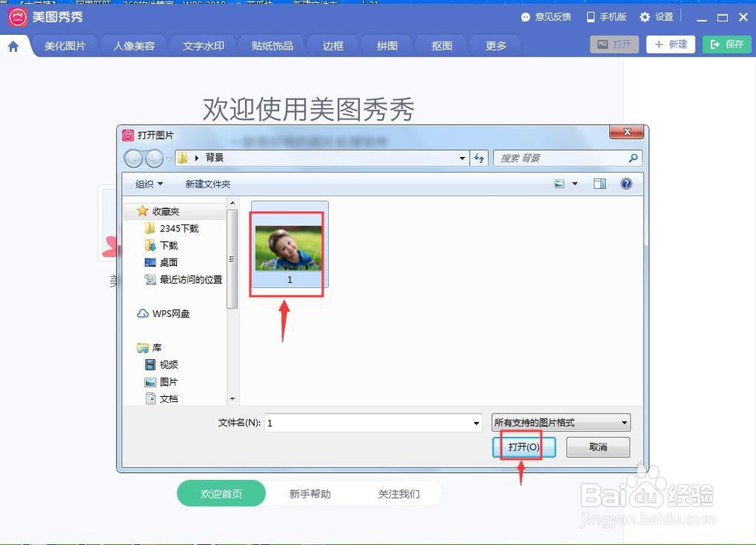Click the refresh icon beside address bar
Viewport: 756px width, 545px height.
(479, 158)
